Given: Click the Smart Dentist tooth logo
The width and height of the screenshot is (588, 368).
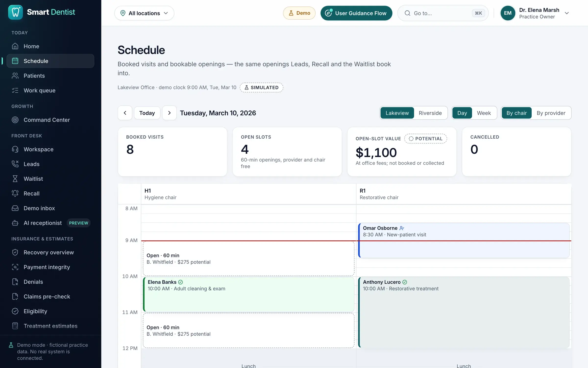Looking at the screenshot, I should coord(15,12).
